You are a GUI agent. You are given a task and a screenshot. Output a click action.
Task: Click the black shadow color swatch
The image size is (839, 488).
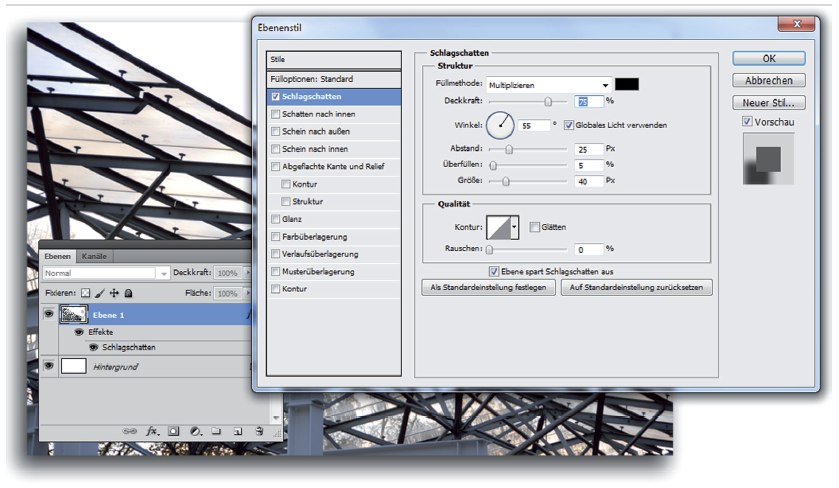click(x=628, y=84)
